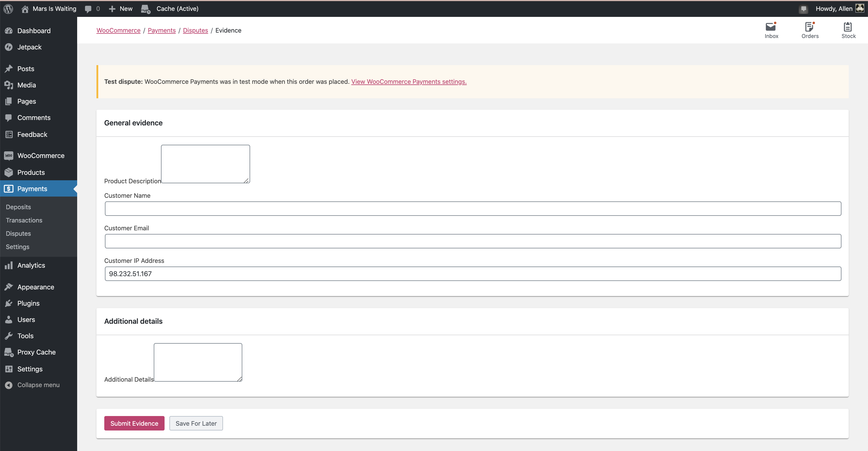Click the Submit Evidence button
This screenshot has height=451, width=868.
[x=134, y=423]
